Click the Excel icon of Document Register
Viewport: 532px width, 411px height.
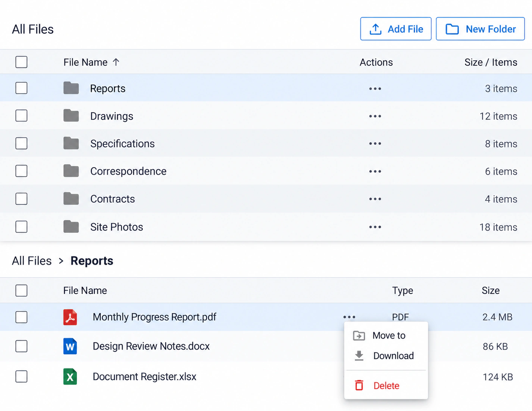[70, 376]
